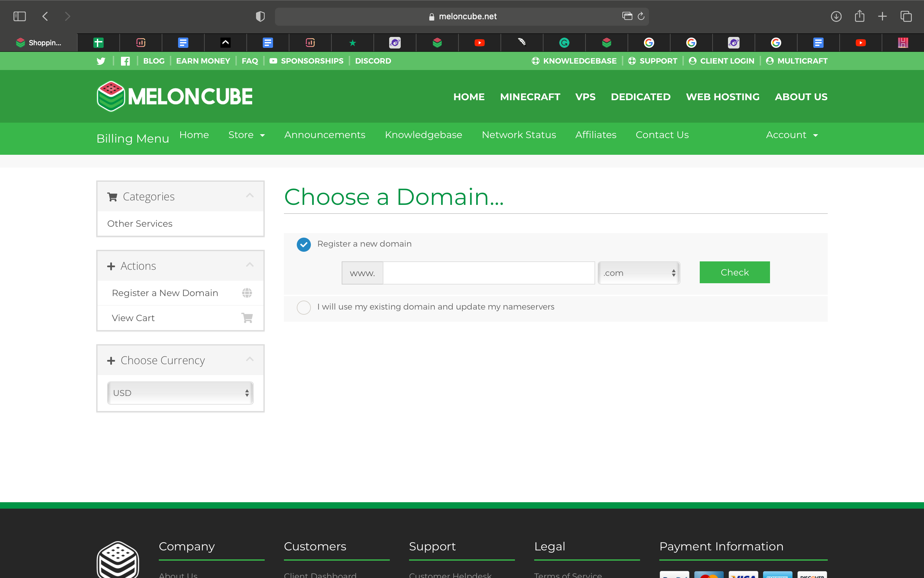Image resolution: width=924 pixels, height=578 pixels.
Task: Open the VPS menu item
Action: point(585,97)
